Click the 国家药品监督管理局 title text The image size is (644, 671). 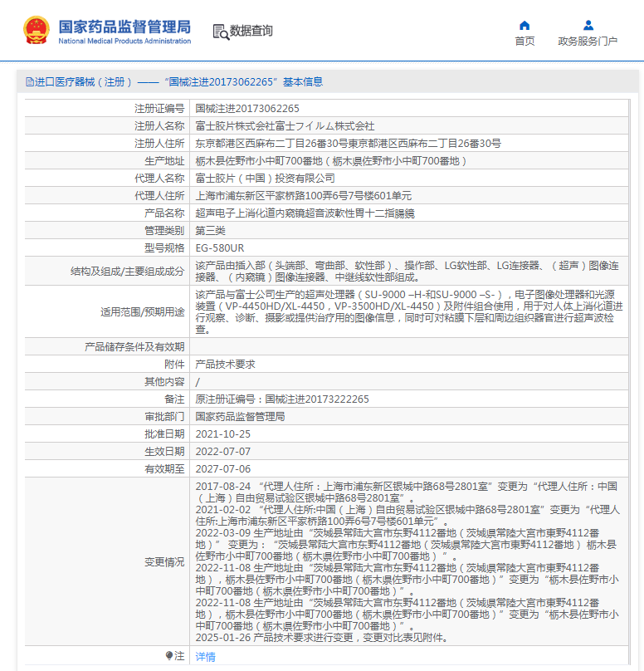124,27
